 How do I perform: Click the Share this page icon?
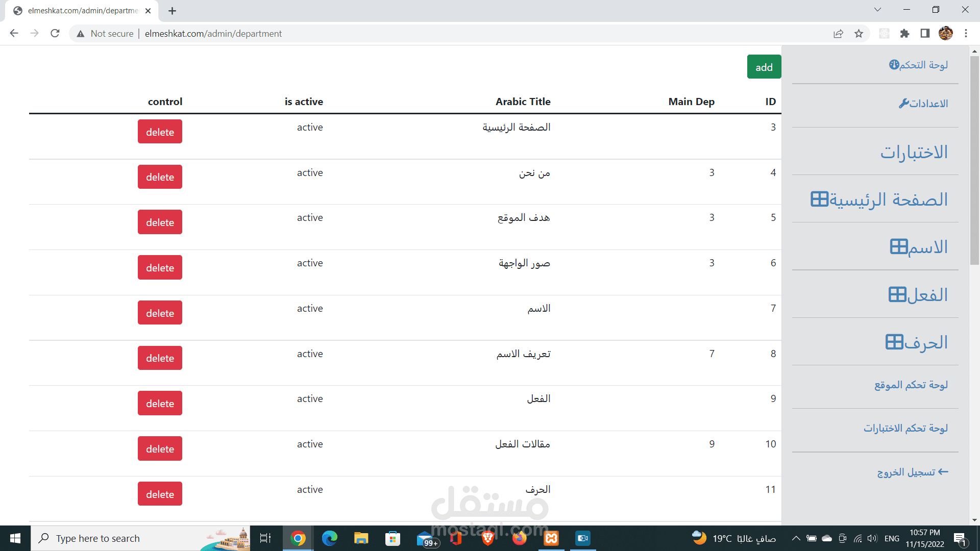pos(838,34)
